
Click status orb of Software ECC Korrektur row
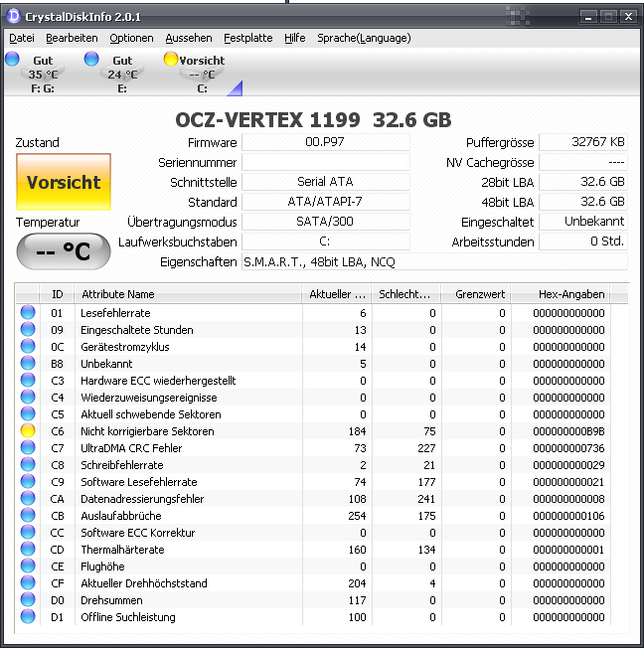28,533
